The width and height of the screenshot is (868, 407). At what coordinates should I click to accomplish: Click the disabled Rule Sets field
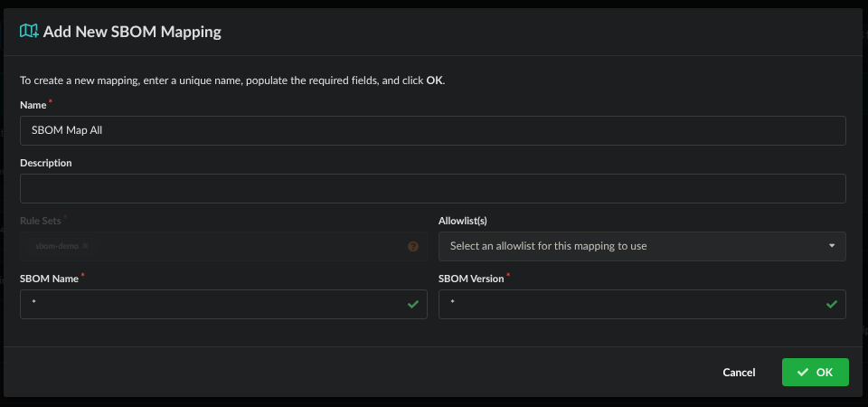(244, 246)
